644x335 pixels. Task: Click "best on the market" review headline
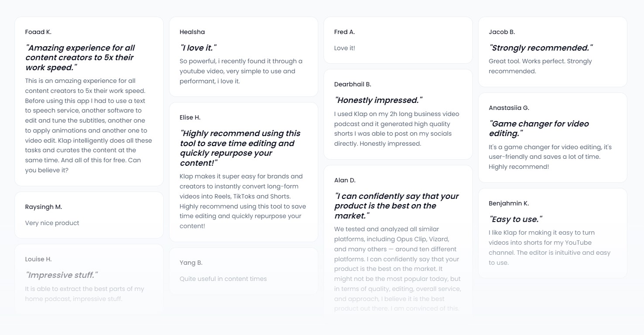click(x=396, y=206)
